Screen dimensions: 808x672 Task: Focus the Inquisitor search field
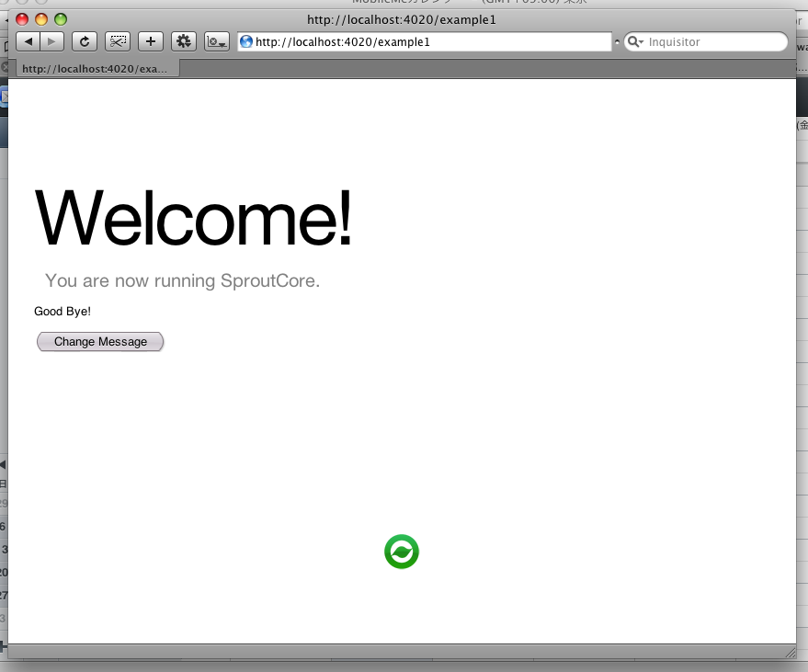point(712,42)
